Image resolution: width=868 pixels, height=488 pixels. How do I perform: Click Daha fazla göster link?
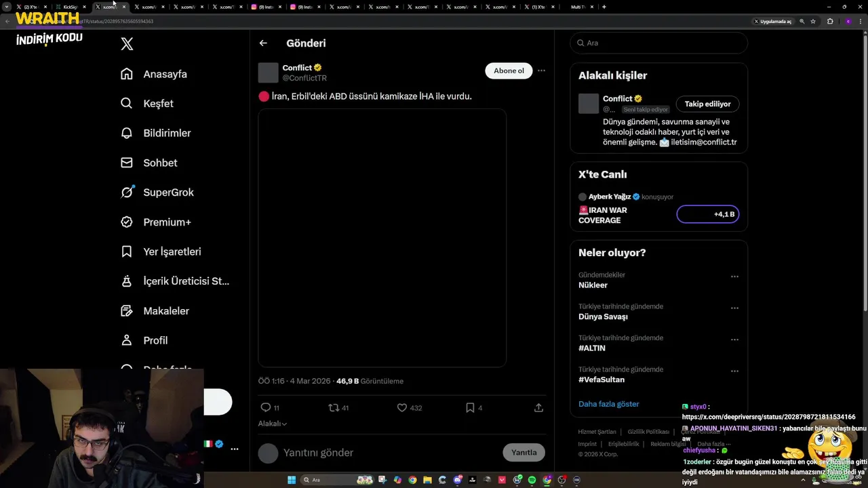(x=608, y=404)
